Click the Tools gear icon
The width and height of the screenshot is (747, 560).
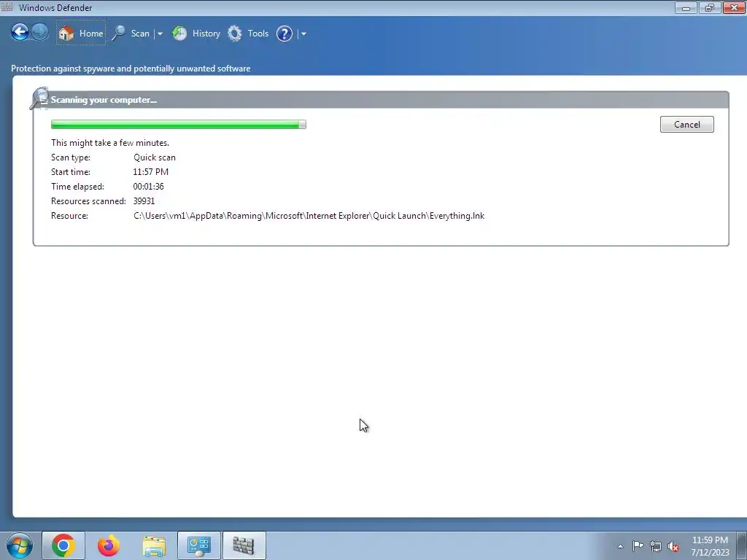235,34
